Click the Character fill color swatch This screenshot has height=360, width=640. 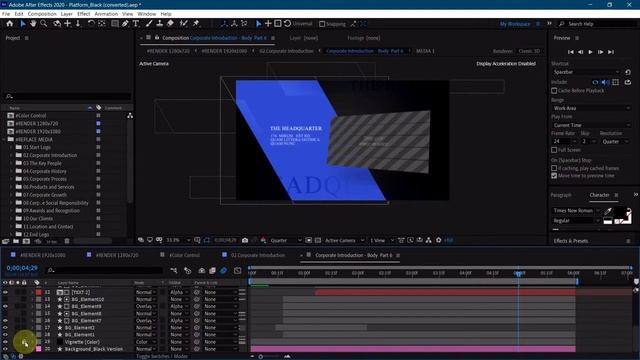point(620,212)
